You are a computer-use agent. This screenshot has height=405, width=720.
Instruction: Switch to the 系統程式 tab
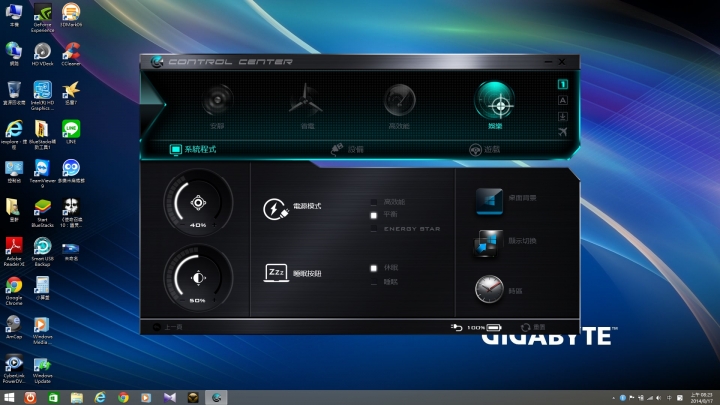tap(193, 149)
